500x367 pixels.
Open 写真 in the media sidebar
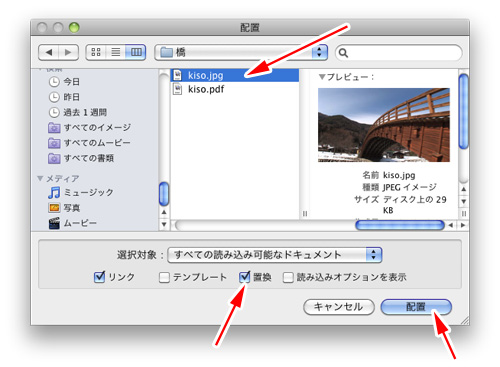(x=64, y=208)
